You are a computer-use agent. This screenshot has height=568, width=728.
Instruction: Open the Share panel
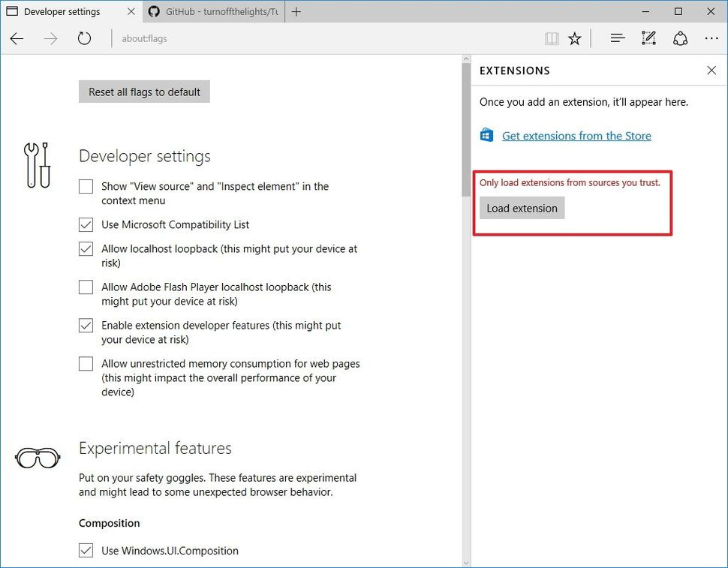tap(680, 38)
